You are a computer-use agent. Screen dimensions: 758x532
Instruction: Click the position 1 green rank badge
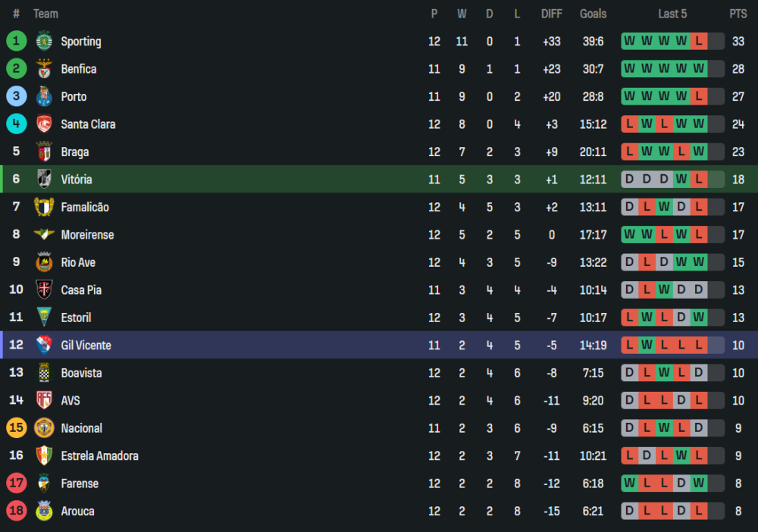(17, 41)
